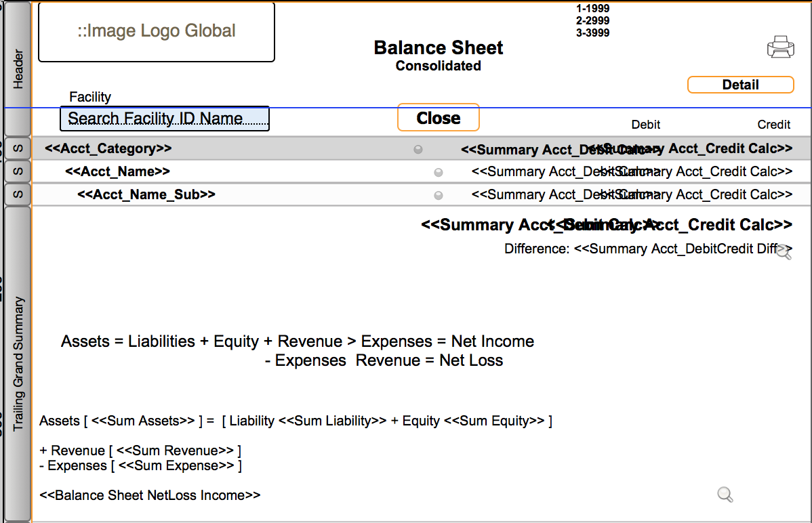
Task: Select the third S sub-summary part label
Action: 18,194
